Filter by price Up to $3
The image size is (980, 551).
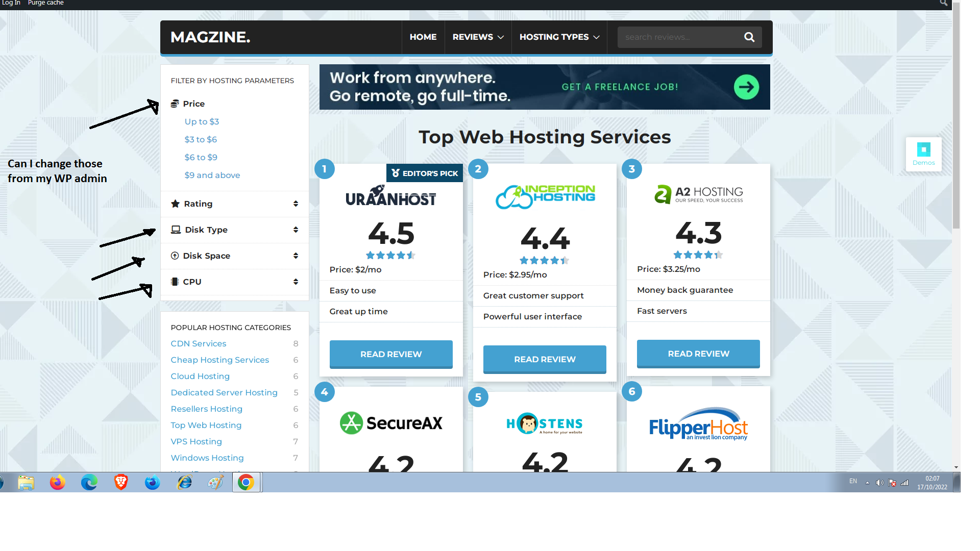coord(202,121)
